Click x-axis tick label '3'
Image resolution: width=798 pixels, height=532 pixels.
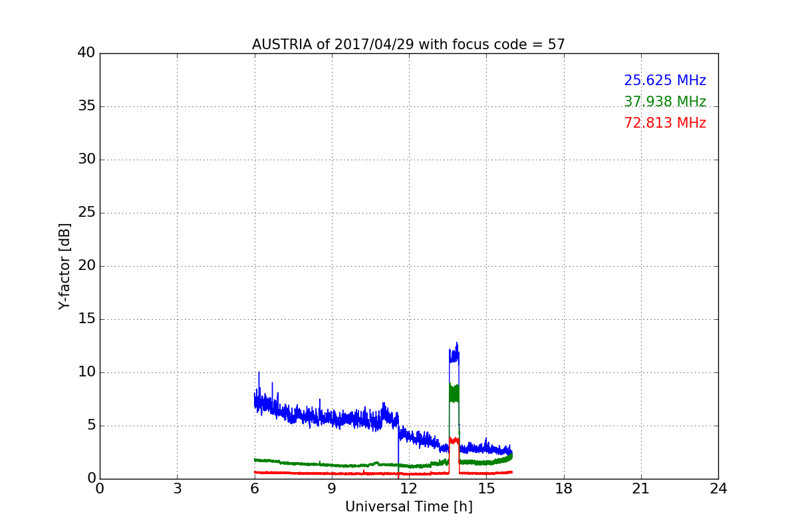(x=177, y=489)
